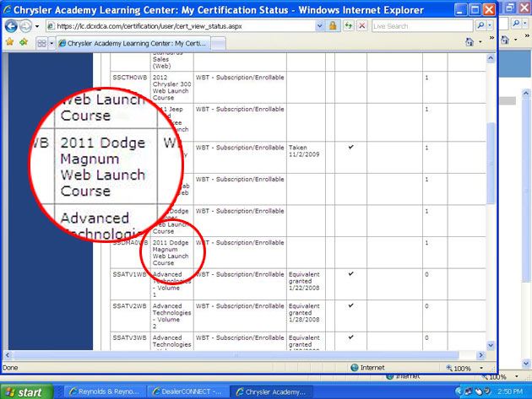Viewport: 532px width, 399px height.
Task: Click Home icon in background IE window
Action: [x=505, y=40]
